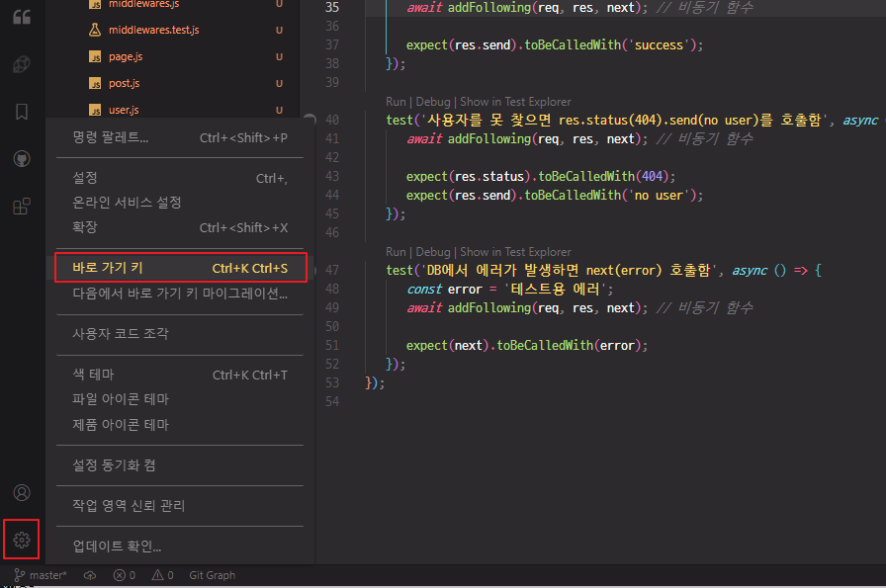Image resolution: width=886 pixels, height=588 pixels.
Task: Select 업데이트 확인... menu entry
Action: pos(180,546)
